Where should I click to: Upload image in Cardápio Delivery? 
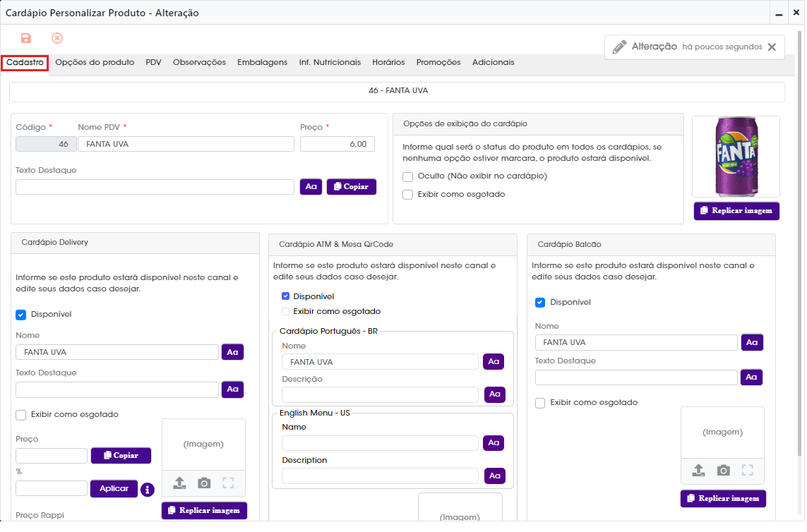[x=179, y=483]
